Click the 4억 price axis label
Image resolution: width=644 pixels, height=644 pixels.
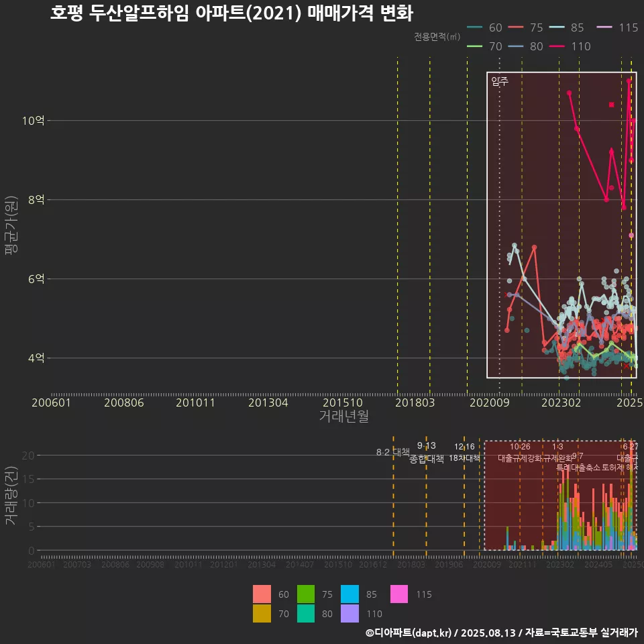coord(36,358)
